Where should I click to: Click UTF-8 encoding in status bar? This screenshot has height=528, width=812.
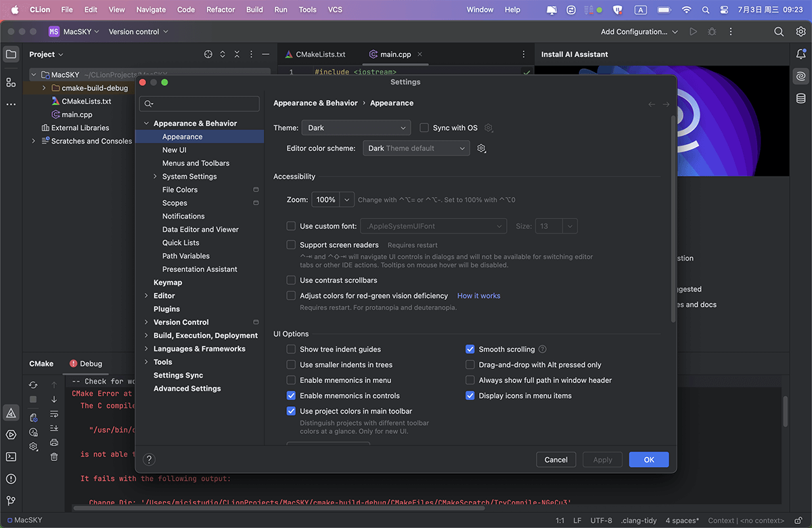[601, 521]
